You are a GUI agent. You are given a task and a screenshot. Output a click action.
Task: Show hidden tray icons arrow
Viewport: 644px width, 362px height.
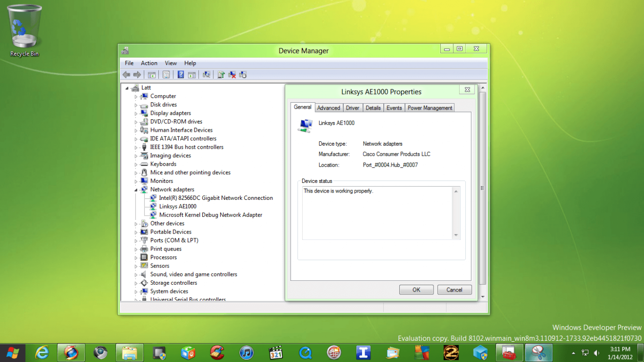[574, 353]
